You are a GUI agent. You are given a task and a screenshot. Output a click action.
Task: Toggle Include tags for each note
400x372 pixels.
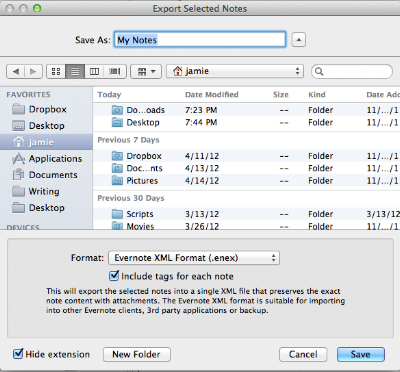114,276
